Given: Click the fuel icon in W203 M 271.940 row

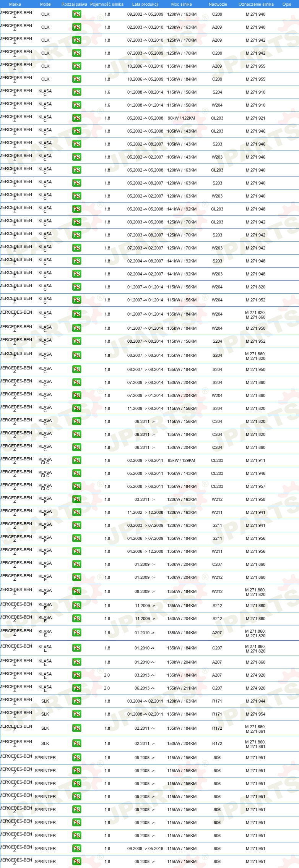Looking at the screenshot, I should pyautogui.click(x=76, y=196).
